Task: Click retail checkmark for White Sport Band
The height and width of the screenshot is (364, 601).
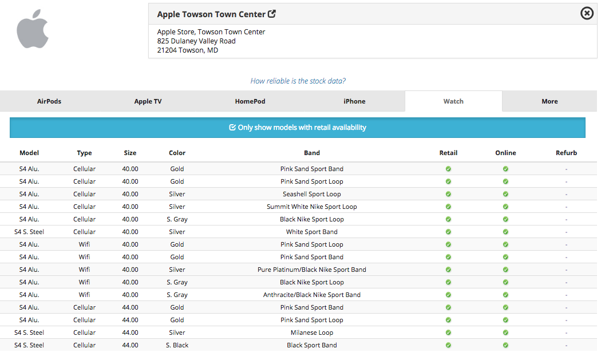Action: (448, 232)
